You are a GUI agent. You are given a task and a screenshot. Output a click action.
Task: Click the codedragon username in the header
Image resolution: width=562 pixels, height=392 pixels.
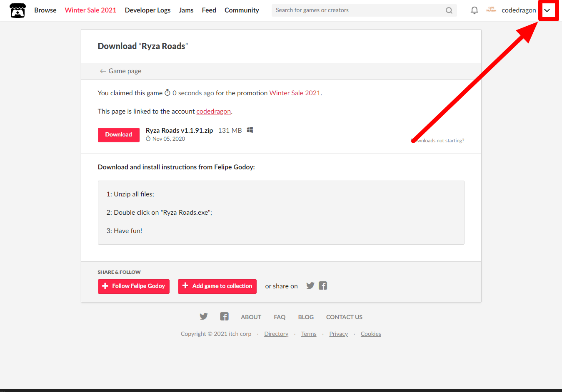coord(519,10)
